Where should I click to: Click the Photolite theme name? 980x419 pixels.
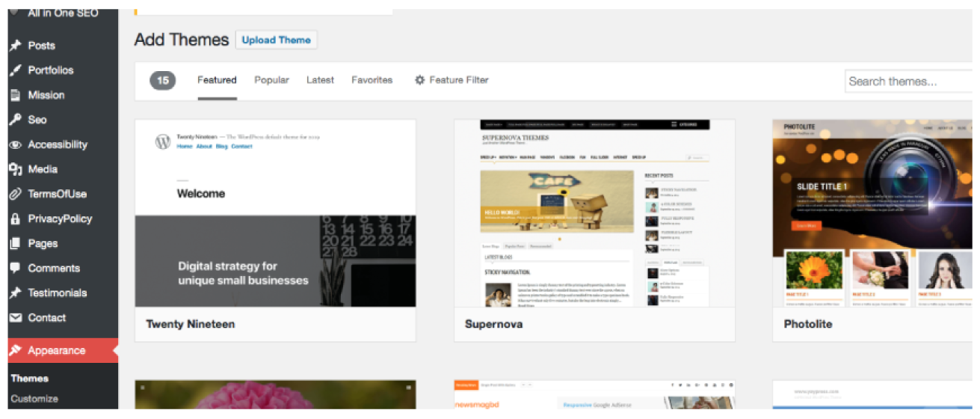(x=808, y=324)
